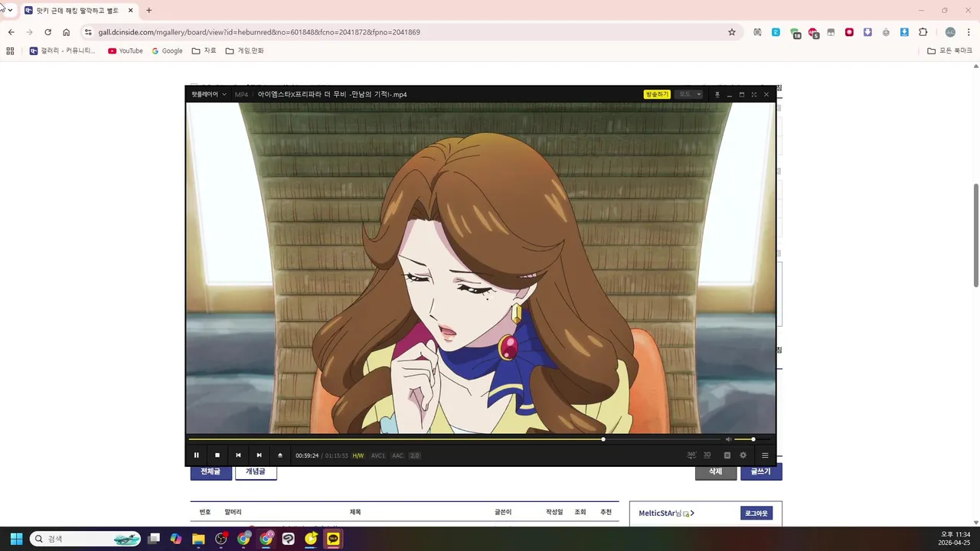Open KakaoTalk from the taskbar

(x=333, y=539)
